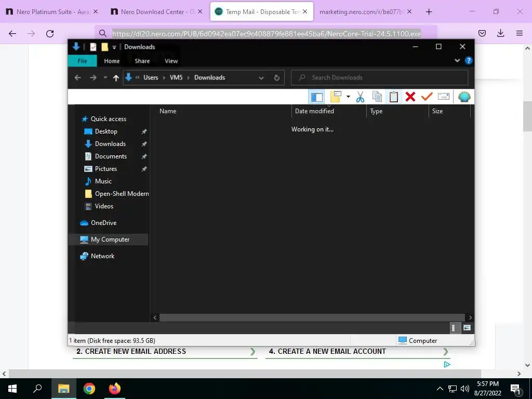Open the Windows Start menu
Viewport: 532px width, 399px height.
pos(12,389)
